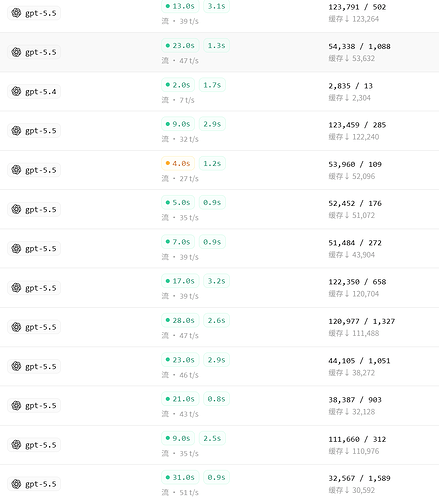The image size is (439, 500).
Task: Click token count 44,105 / 1,051
Action: click(359, 361)
